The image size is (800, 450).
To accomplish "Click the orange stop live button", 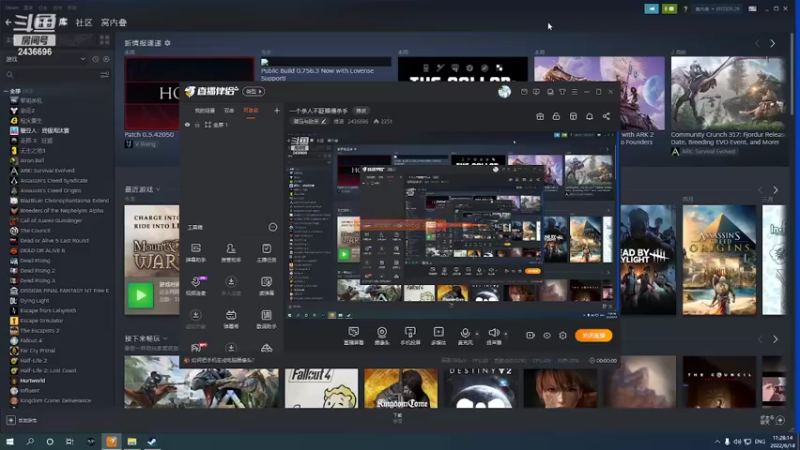I will coord(593,335).
